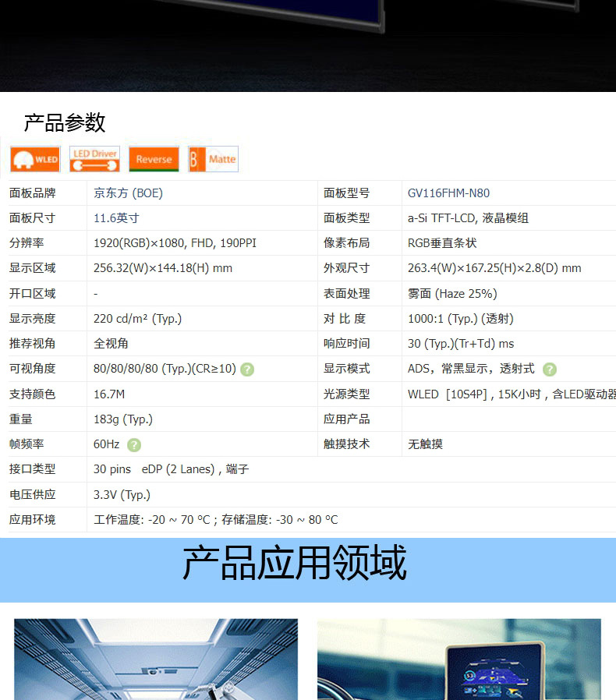
Task: Click the 面板类型 row label
Action: pos(346,217)
